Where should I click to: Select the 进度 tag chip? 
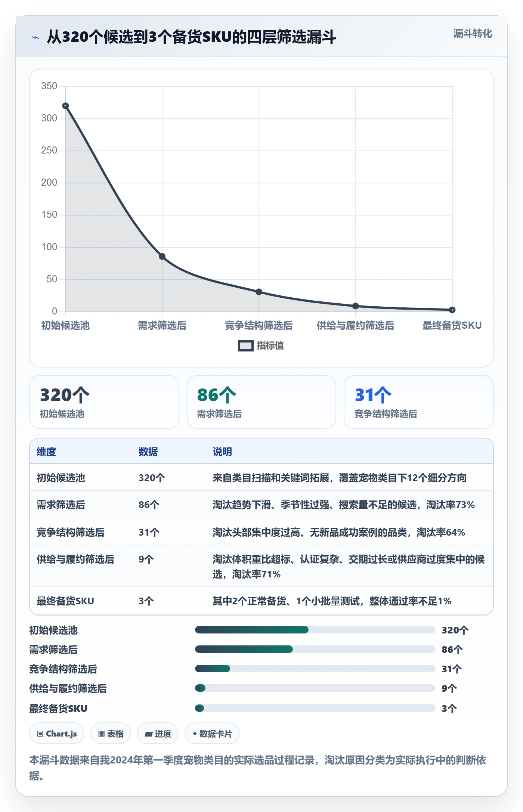click(x=158, y=734)
